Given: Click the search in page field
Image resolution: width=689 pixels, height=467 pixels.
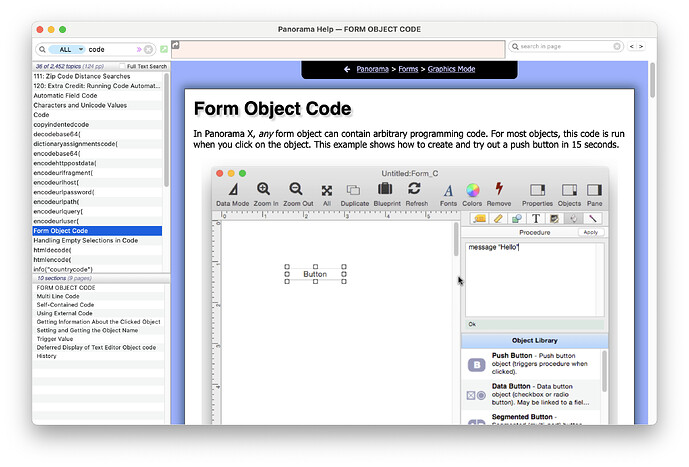Looking at the screenshot, I should pos(566,46).
